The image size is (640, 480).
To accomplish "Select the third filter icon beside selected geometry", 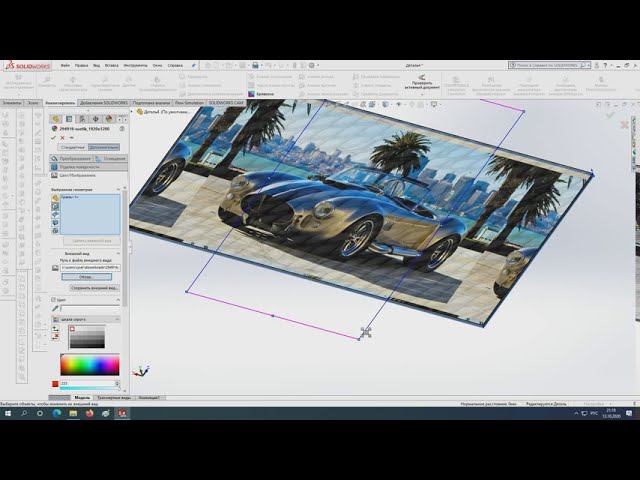I will click(56, 215).
